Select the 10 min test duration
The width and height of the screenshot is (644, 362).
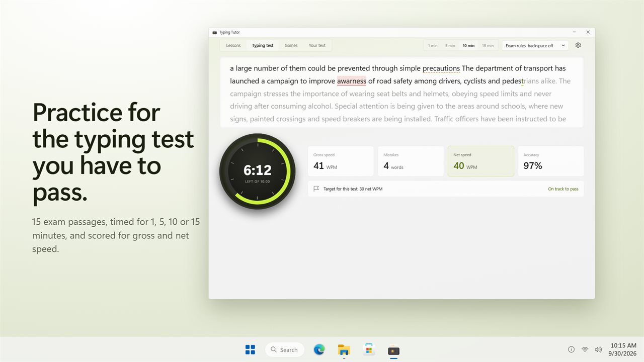tap(468, 46)
